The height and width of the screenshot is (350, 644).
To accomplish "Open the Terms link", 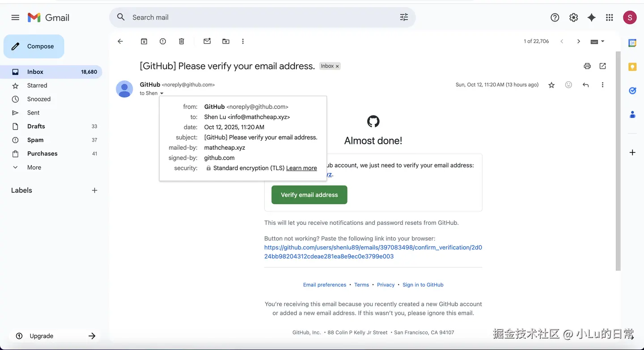I will point(362,285).
